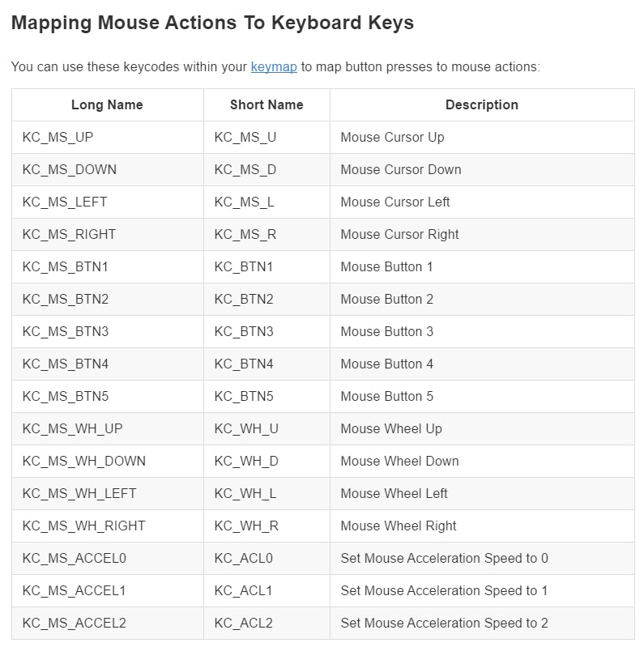Click the KC_WH_D short name cell
This screenshot has width=644, height=647.
click(x=245, y=461)
